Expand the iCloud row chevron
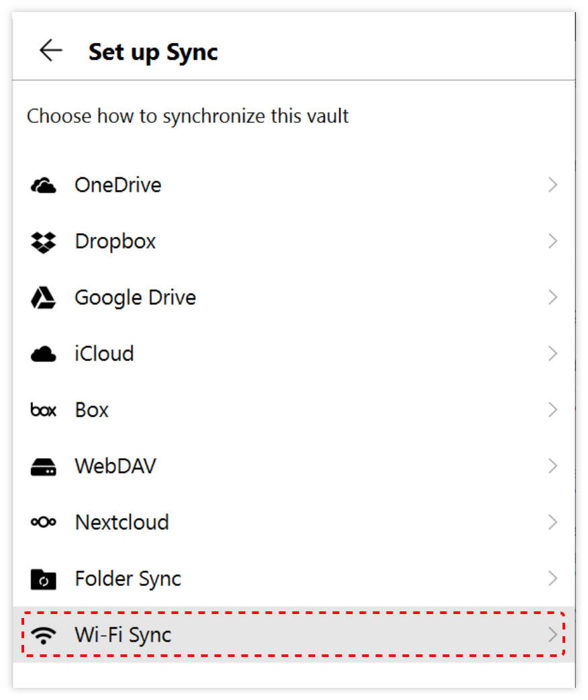This screenshot has height=700, width=588. click(552, 353)
